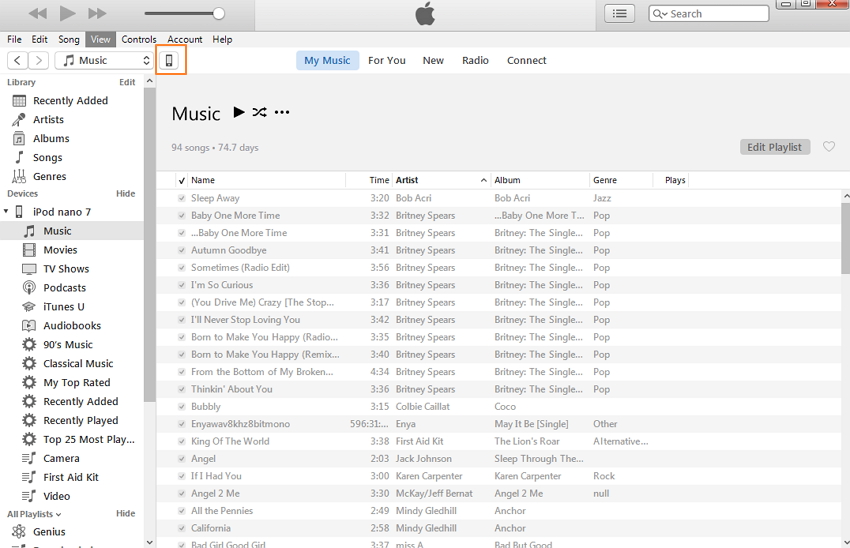Image resolution: width=850 pixels, height=548 pixels.
Task: Toggle the checkbox for Bubbly
Action: click(x=181, y=407)
